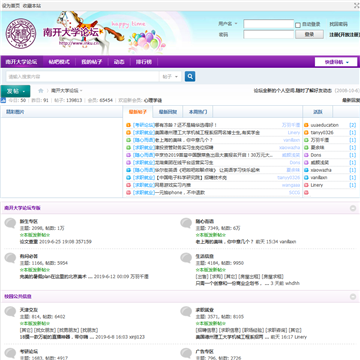
Task: Click the purple rank icon beside Dons in active list
Action: (306, 155)
